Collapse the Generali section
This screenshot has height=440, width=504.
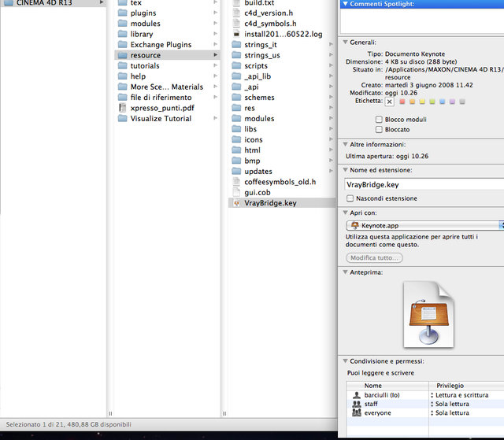[x=346, y=42]
